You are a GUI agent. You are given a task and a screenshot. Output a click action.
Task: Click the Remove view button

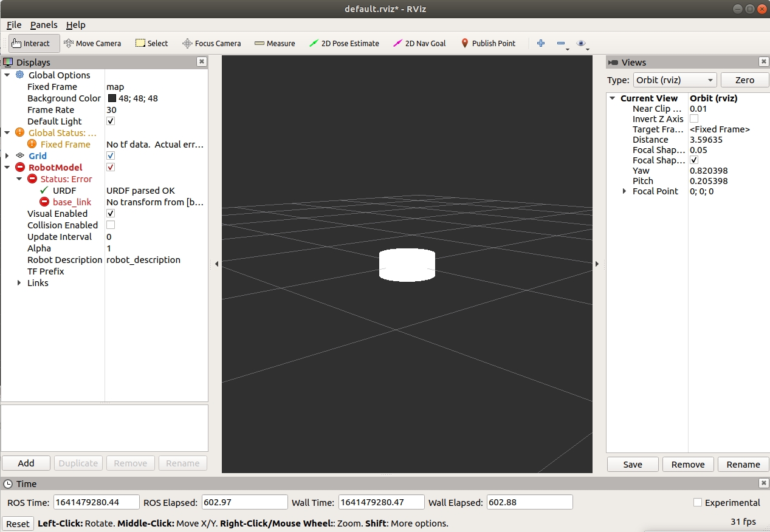tap(688, 464)
